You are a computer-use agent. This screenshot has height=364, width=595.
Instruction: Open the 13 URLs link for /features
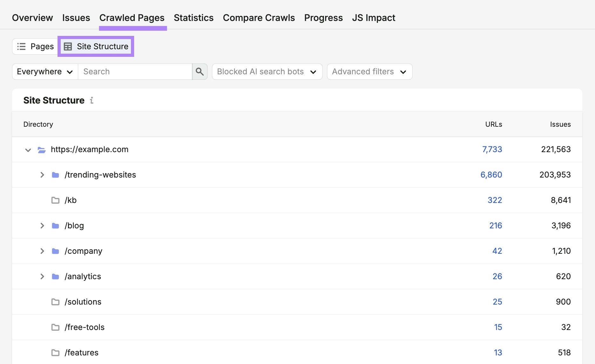tap(498, 353)
